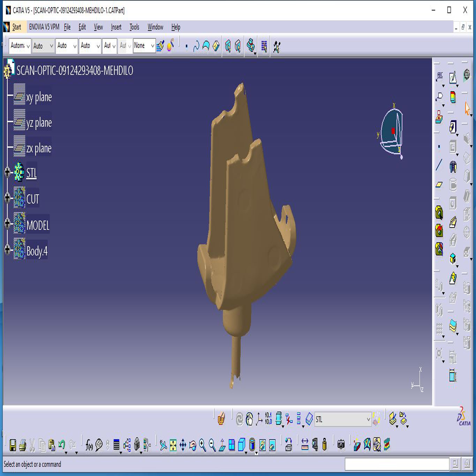Viewport: 476px width, 476px height.
Task: Open the Tools menu
Action: click(x=134, y=27)
